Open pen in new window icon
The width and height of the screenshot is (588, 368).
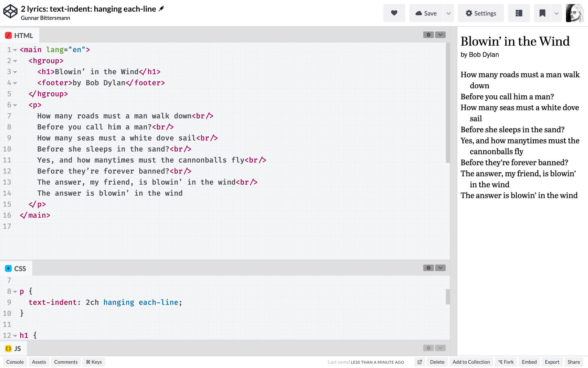[x=420, y=362]
